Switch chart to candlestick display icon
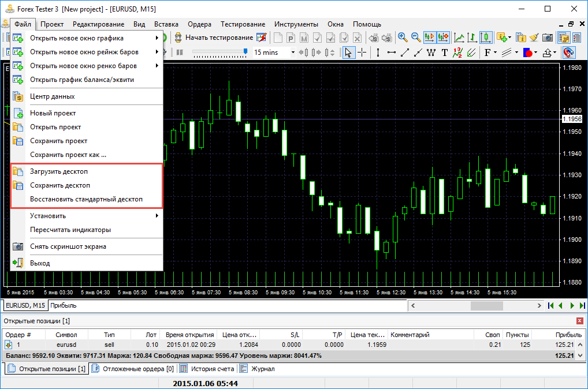Viewport: 588px width, 389px height. [486, 38]
